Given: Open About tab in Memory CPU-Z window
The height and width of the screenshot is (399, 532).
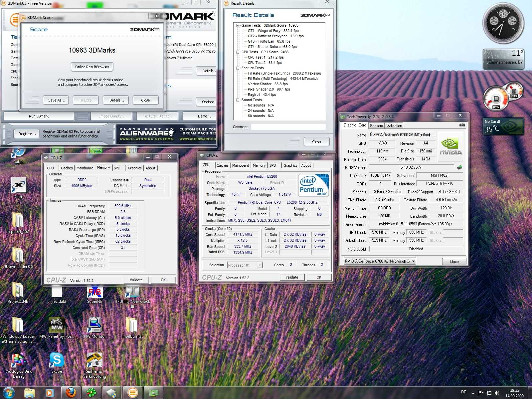Looking at the screenshot, I should (150, 168).
